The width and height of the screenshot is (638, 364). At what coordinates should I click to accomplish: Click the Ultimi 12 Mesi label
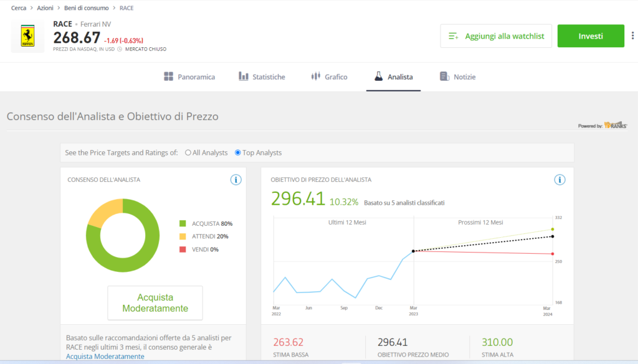pos(347,222)
